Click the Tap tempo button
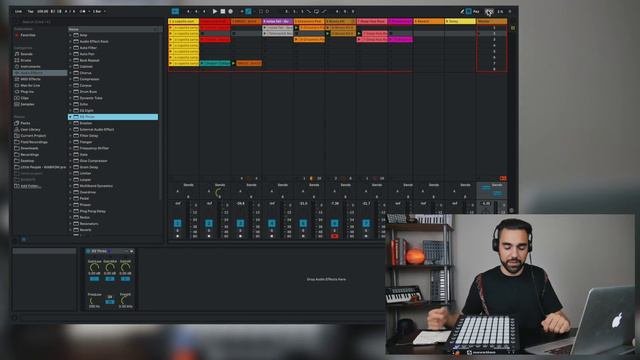Screen dimensions: 640x360 click(31, 11)
